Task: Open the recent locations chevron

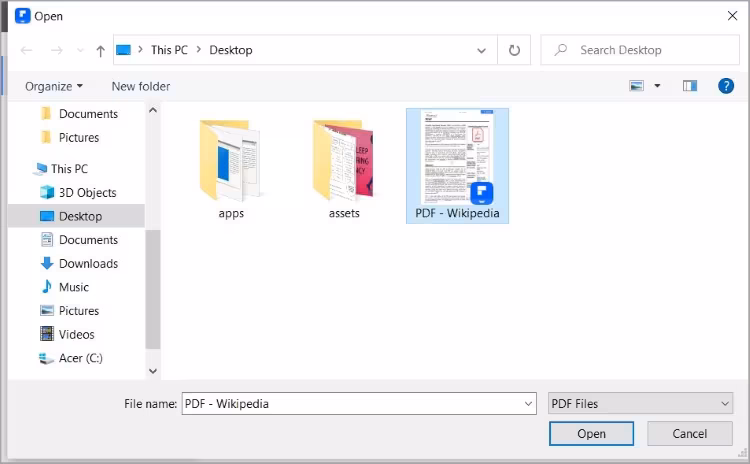Action: point(80,50)
